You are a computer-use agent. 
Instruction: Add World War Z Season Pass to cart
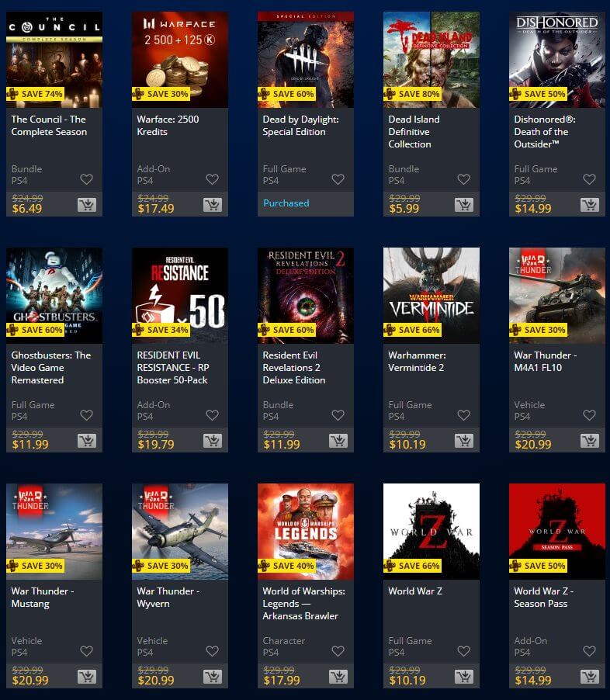tap(590, 677)
